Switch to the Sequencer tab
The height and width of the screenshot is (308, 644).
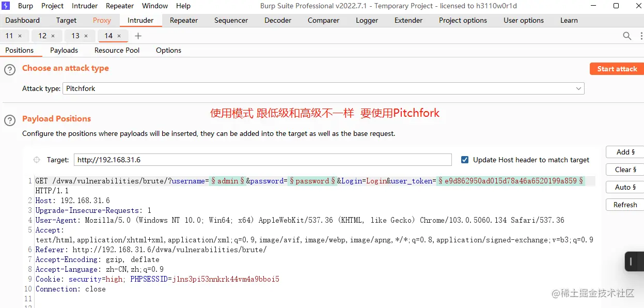point(231,20)
